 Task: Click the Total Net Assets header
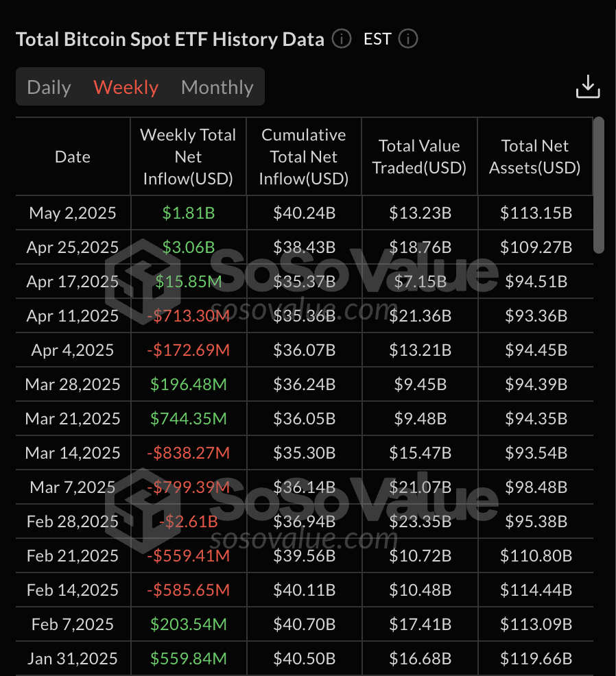tap(535, 157)
